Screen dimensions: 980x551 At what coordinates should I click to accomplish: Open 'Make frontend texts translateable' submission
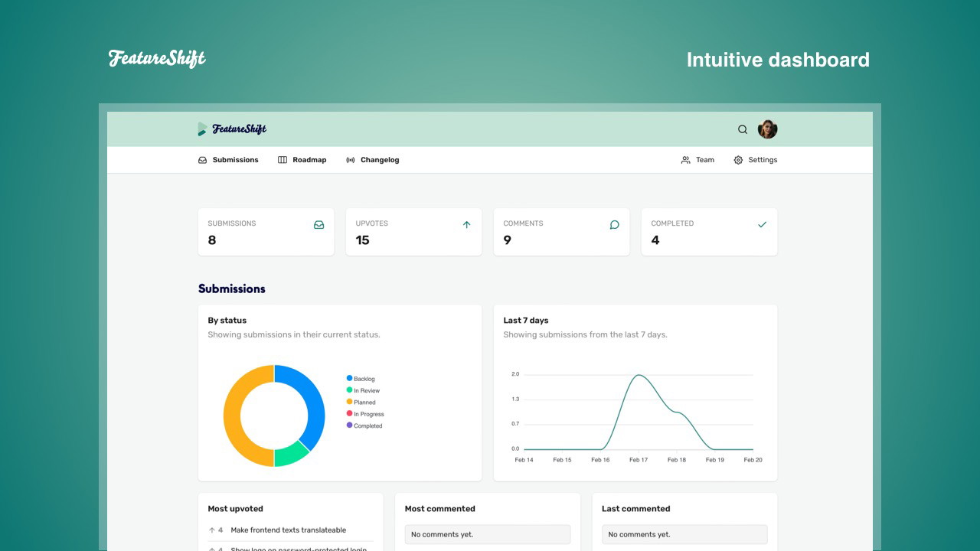coord(288,530)
